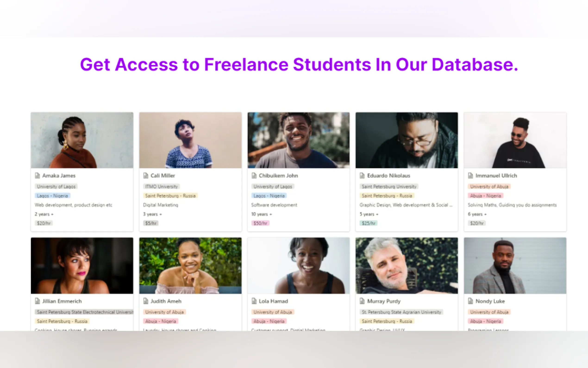Click the page icon beside Chibuikem John
The height and width of the screenshot is (368, 588).
coord(254,175)
